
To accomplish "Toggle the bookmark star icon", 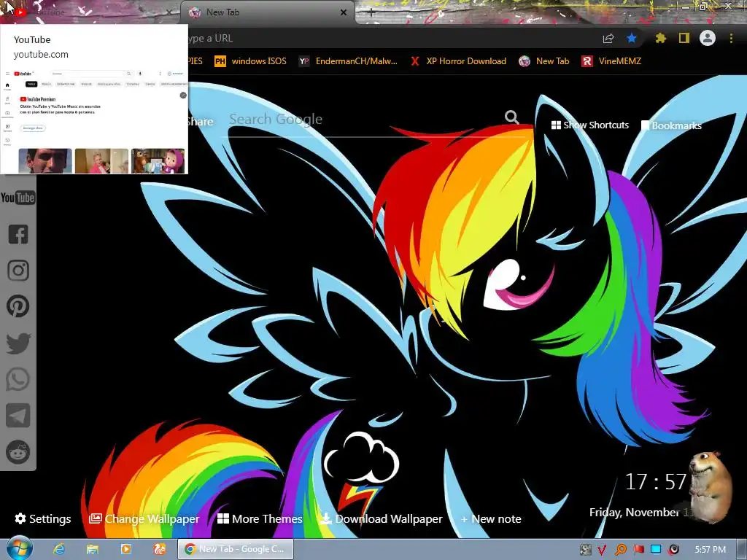I will [x=632, y=38].
